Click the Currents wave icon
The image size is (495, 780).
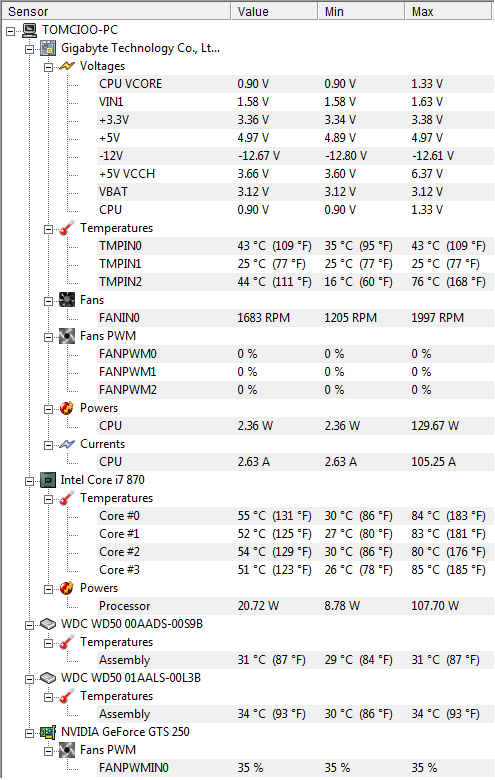pos(67,444)
